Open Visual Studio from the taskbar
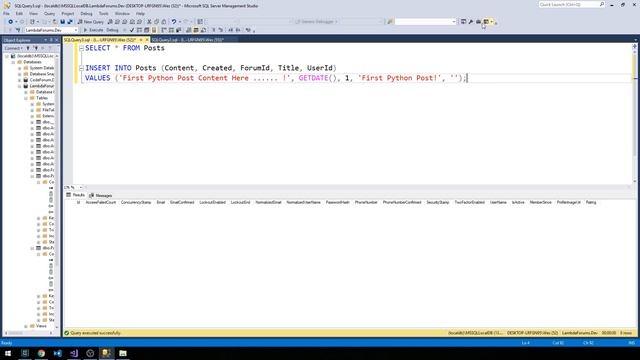The image size is (640, 360). (x=74, y=353)
